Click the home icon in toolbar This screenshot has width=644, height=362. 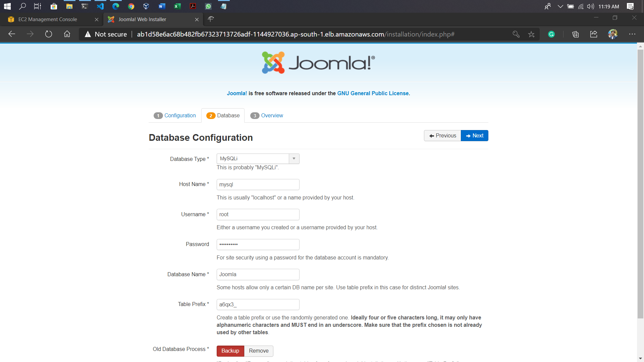pos(67,34)
